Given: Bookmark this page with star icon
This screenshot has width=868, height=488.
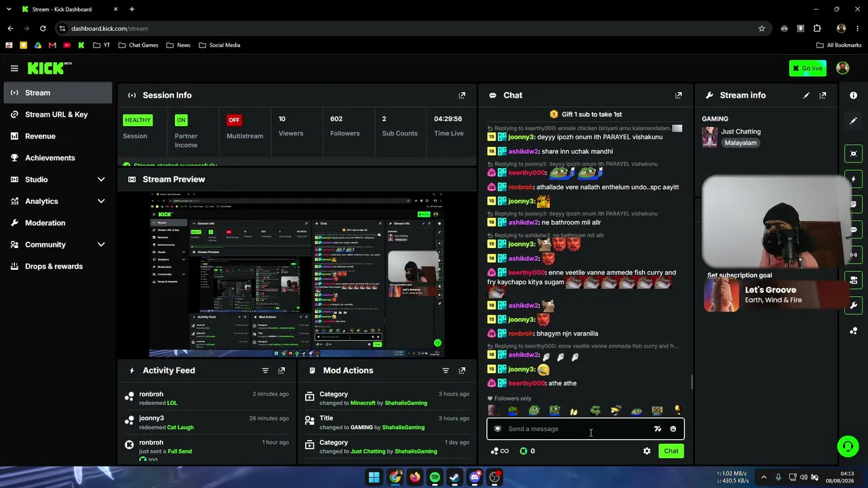Looking at the screenshot, I should tap(762, 28).
